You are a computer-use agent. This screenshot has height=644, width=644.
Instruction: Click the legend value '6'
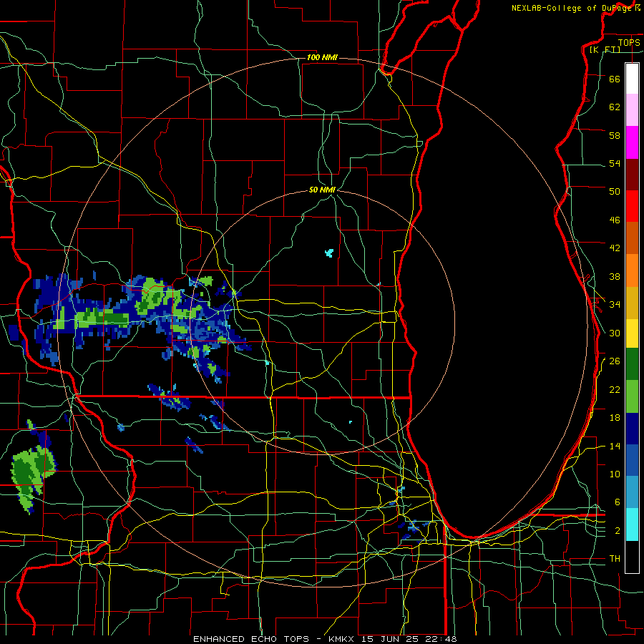pos(618,502)
